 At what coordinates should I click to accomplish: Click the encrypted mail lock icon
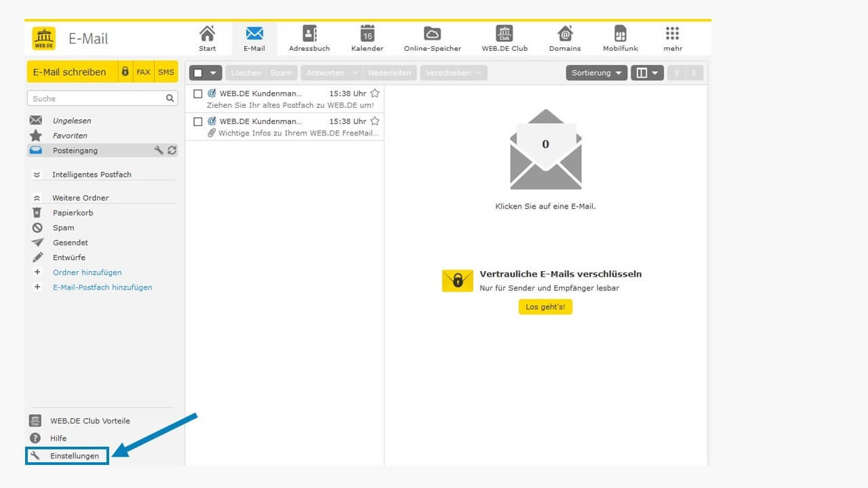[x=125, y=71]
